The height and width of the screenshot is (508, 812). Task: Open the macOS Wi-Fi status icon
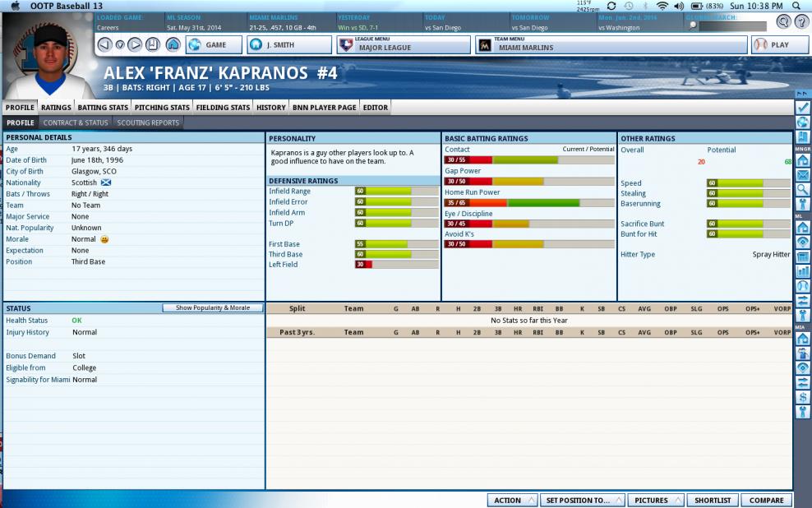[662, 6]
